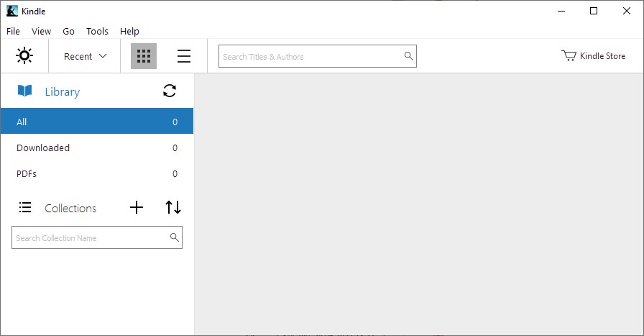Click the magnifier in collection search

[174, 237]
